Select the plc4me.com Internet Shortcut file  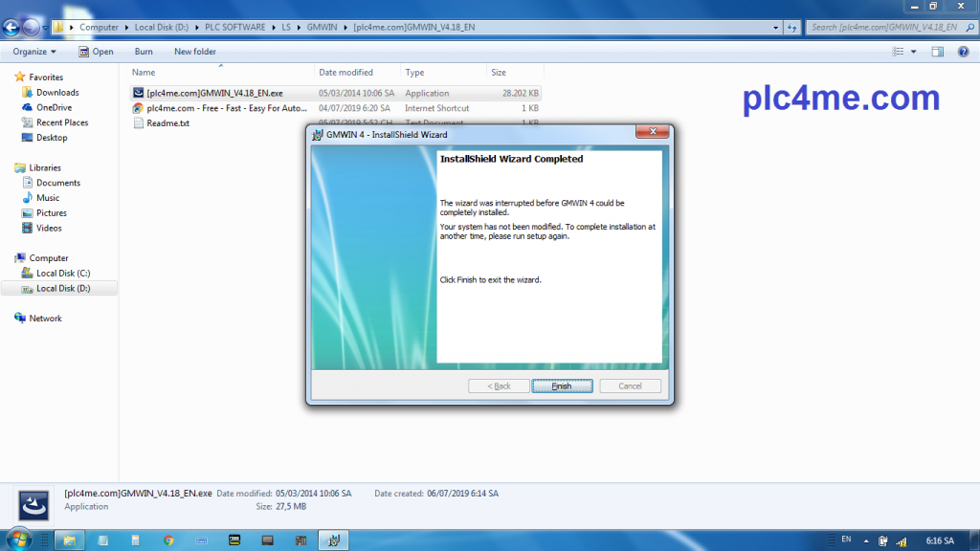(x=220, y=108)
